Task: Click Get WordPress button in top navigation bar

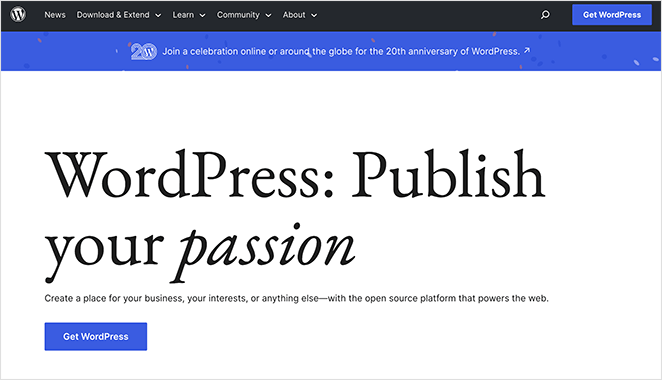Action: pyautogui.click(x=612, y=15)
